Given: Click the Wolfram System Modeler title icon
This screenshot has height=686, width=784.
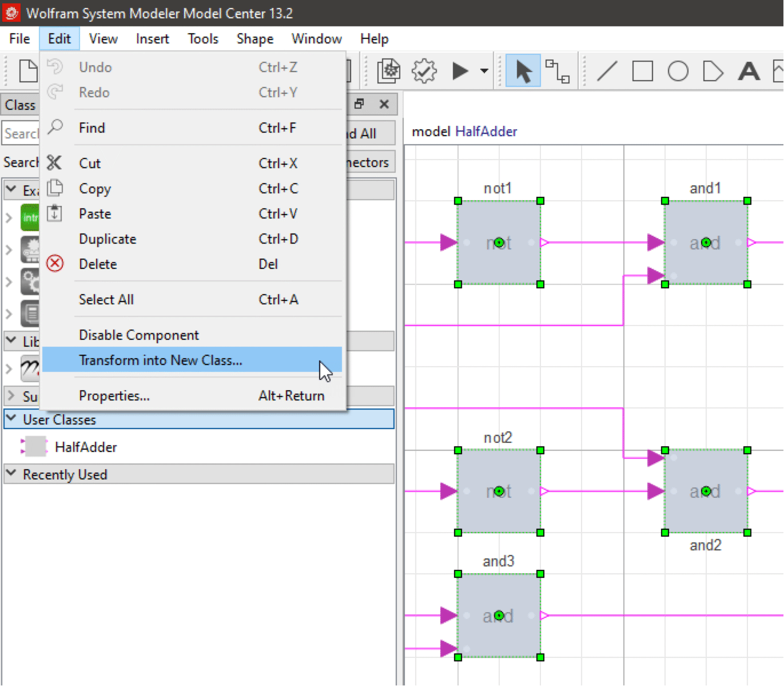Looking at the screenshot, I should click(x=11, y=13).
